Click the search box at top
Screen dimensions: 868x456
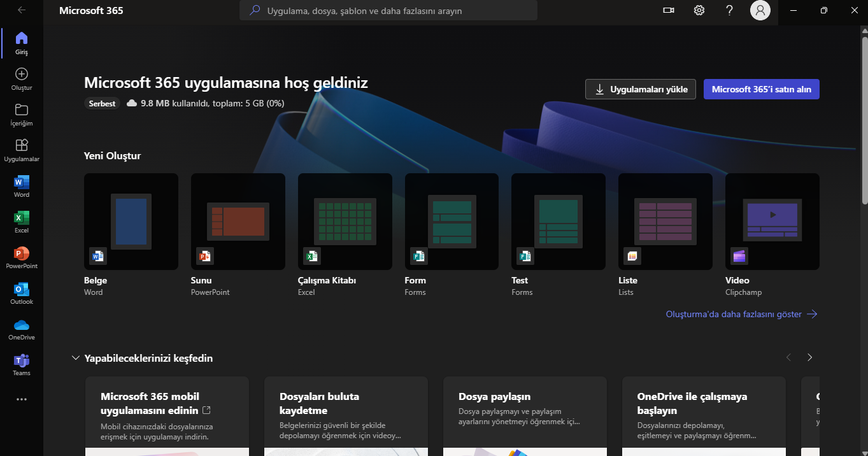pyautogui.click(x=388, y=11)
